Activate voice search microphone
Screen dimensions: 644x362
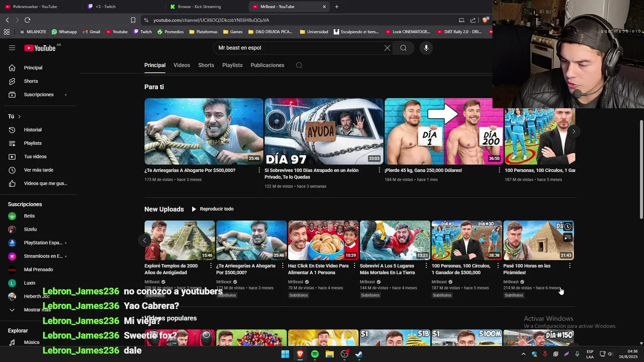[x=426, y=48]
